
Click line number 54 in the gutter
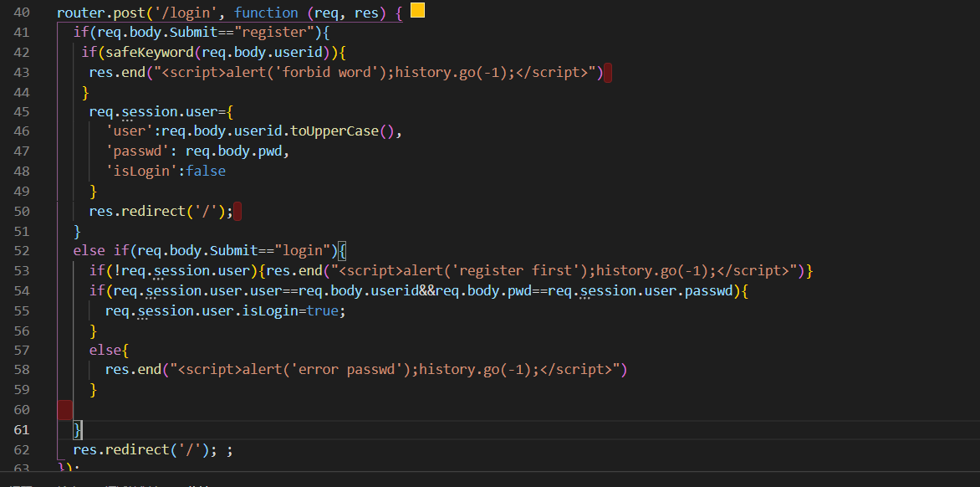[x=21, y=290]
